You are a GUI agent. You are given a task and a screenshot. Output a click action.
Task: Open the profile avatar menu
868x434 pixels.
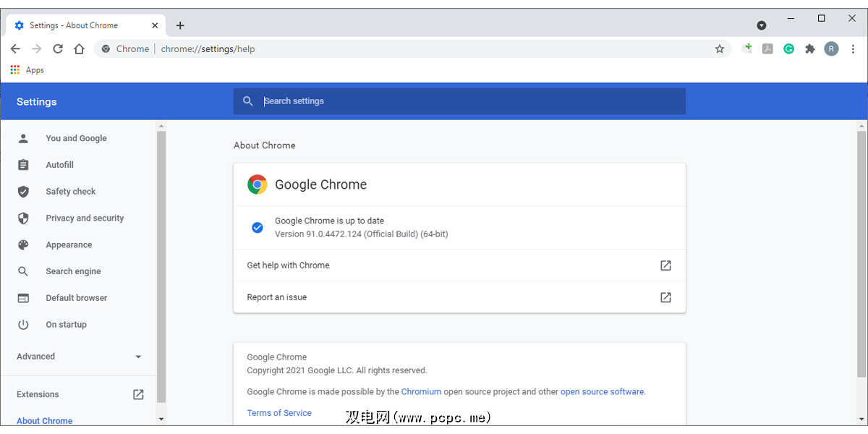pyautogui.click(x=831, y=49)
